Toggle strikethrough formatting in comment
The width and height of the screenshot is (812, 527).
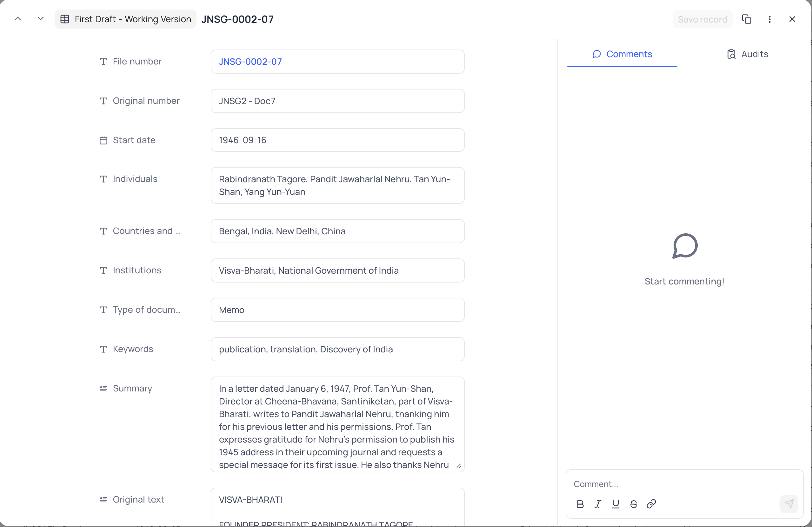coord(633,504)
